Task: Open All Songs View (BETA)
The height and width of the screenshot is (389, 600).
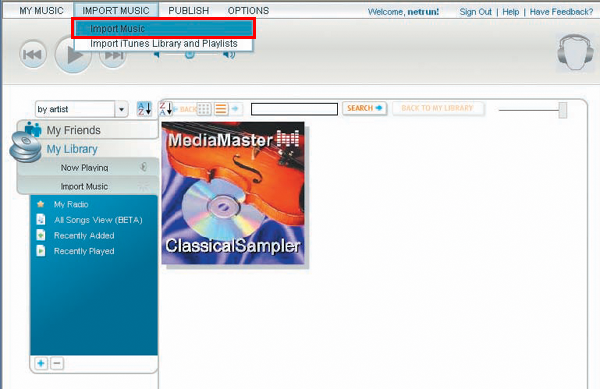Action: click(x=98, y=220)
